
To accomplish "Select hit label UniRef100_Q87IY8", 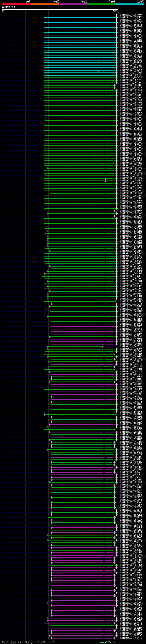I will tap(131, 497).
